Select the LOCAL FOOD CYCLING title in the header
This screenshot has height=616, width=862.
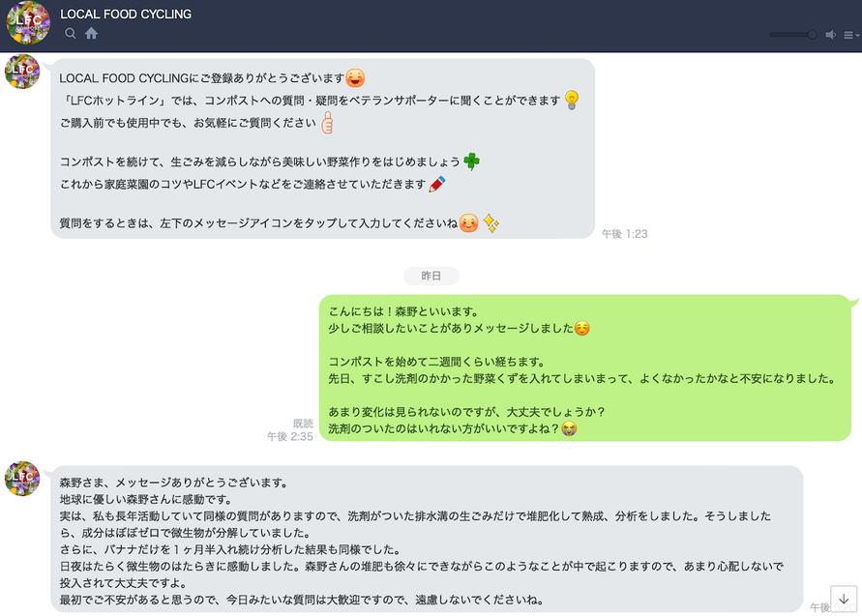[x=126, y=15]
